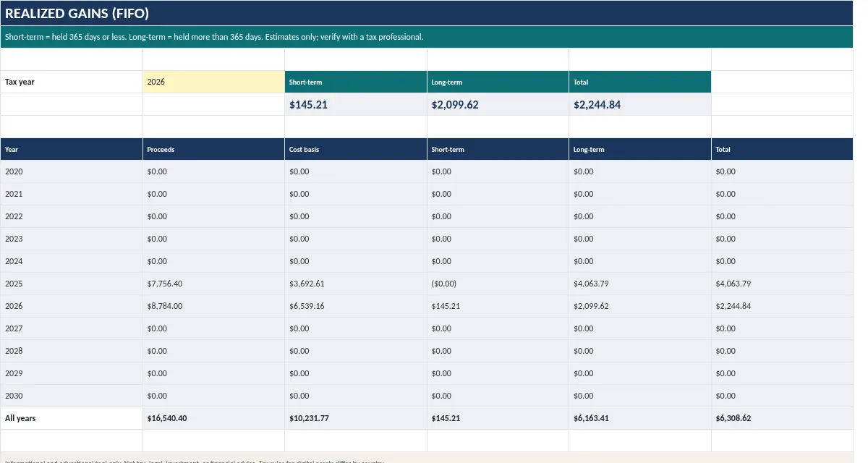Viewport: 868px width, 463px height.
Task: Click the cost basis value $6,539.16
Action: pos(356,306)
